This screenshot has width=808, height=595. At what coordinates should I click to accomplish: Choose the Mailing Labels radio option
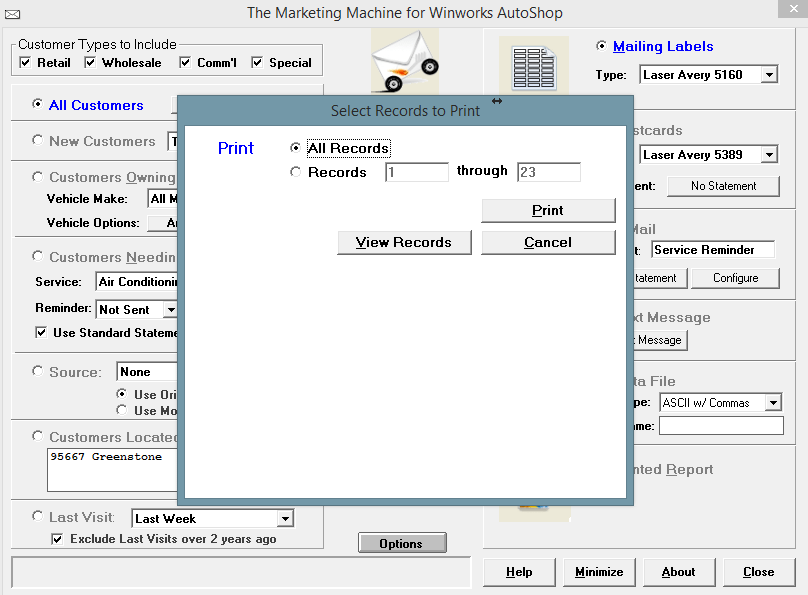click(x=601, y=46)
